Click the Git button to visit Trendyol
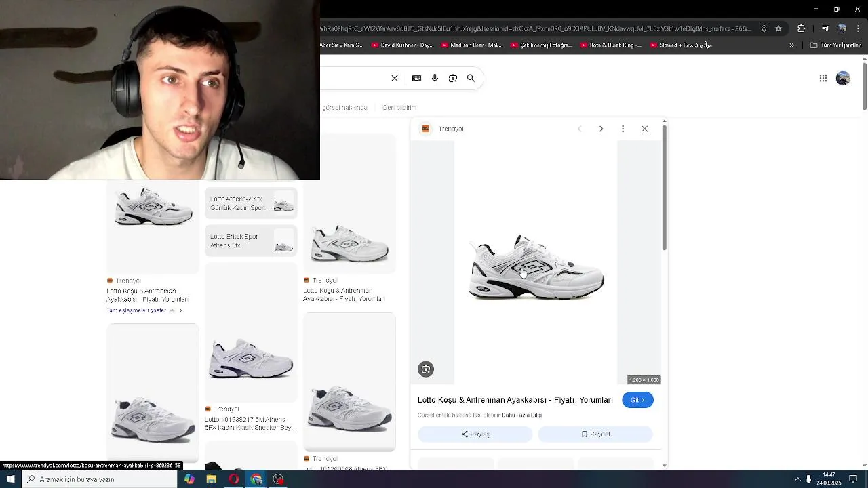 (x=637, y=400)
